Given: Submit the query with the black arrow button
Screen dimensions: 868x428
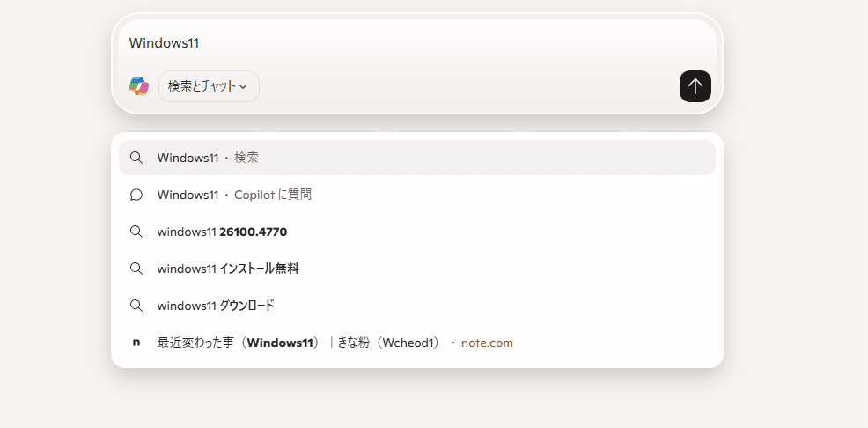Looking at the screenshot, I should coord(695,86).
